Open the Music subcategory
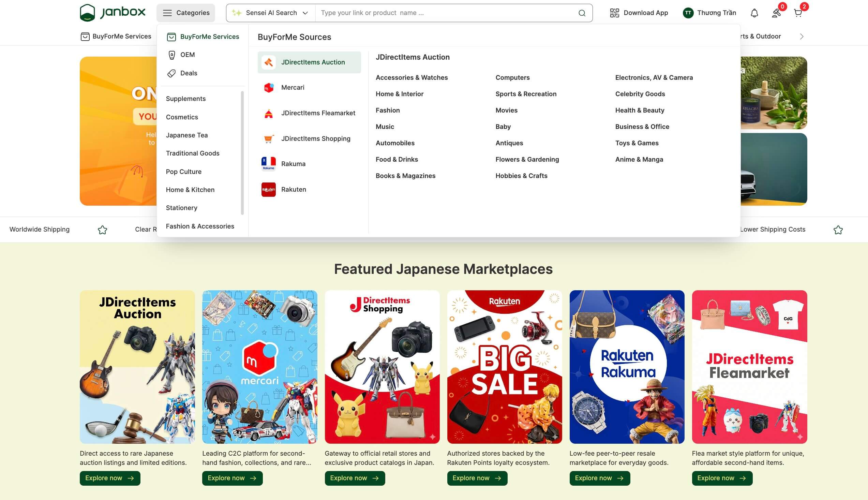This screenshot has height=500, width=868. tap(385, 127)
